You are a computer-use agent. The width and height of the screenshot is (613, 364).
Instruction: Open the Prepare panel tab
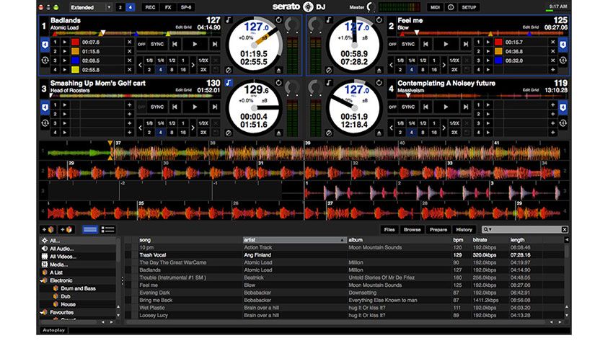point(438,230)
